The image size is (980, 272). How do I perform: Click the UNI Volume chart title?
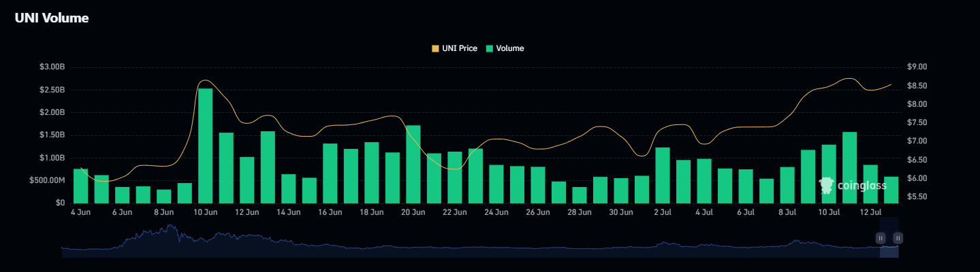(52, 18)
